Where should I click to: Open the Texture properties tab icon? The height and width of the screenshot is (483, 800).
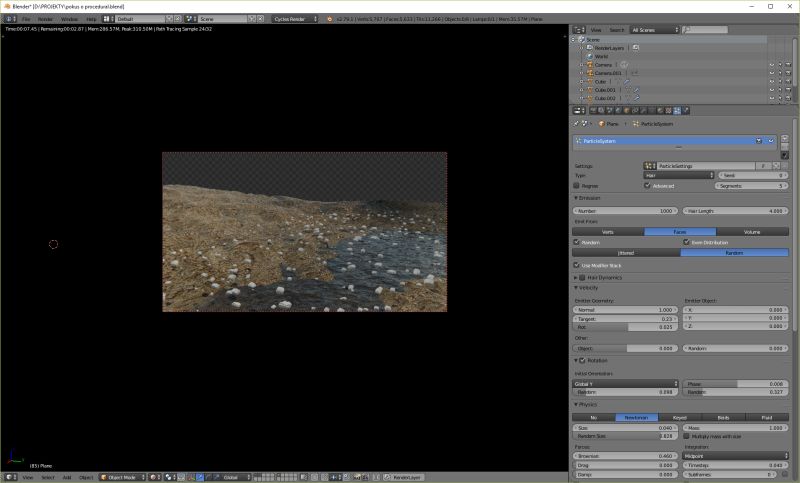tap(668, 110)
